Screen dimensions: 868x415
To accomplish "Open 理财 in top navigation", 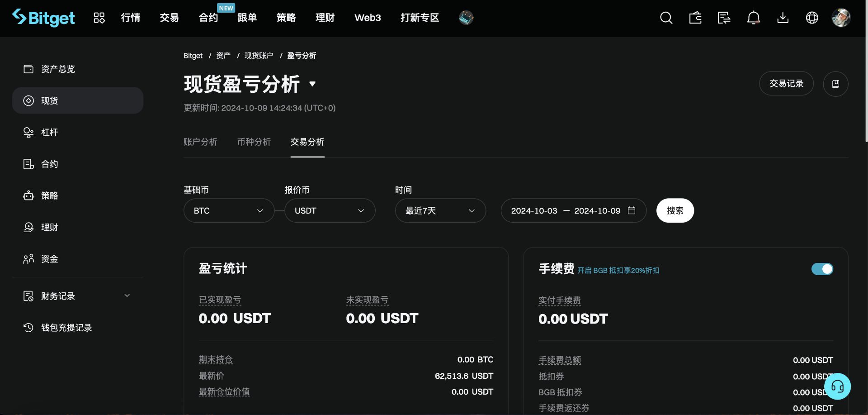I will point(325,18).
